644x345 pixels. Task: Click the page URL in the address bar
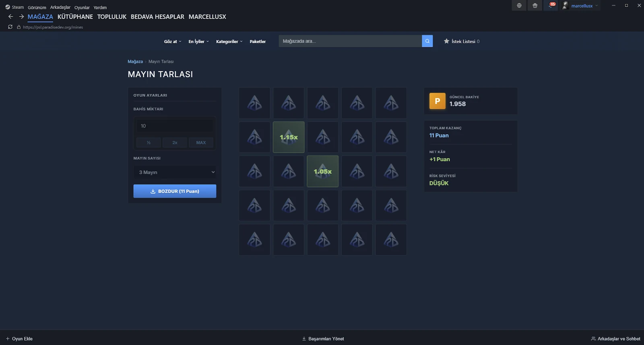click(53, 27)
